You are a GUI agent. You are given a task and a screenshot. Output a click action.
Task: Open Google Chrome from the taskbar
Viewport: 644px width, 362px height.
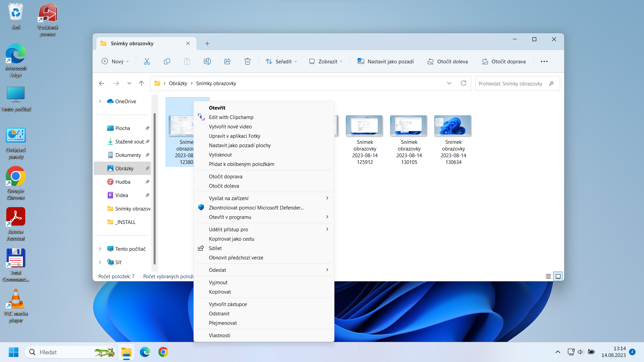coord(163,352)
